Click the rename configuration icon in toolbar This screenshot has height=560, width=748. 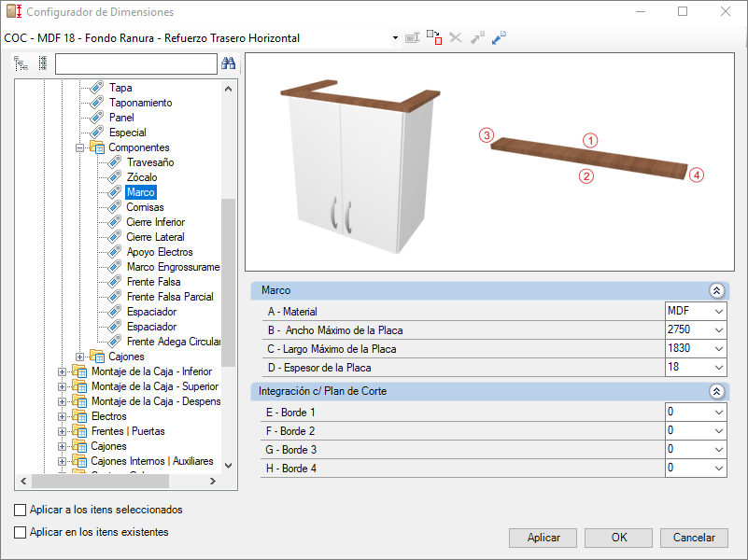click(x=412, y=37)
